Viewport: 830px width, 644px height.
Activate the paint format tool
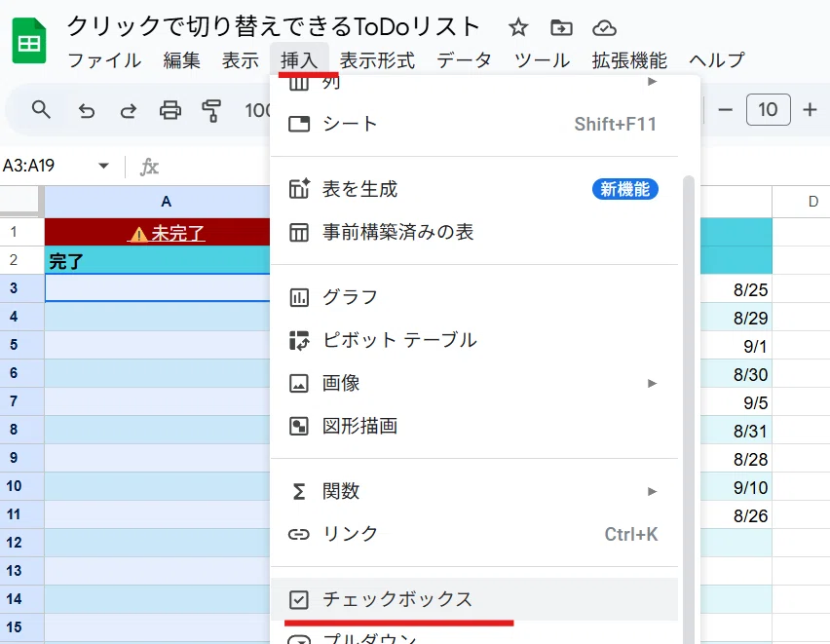211,111
